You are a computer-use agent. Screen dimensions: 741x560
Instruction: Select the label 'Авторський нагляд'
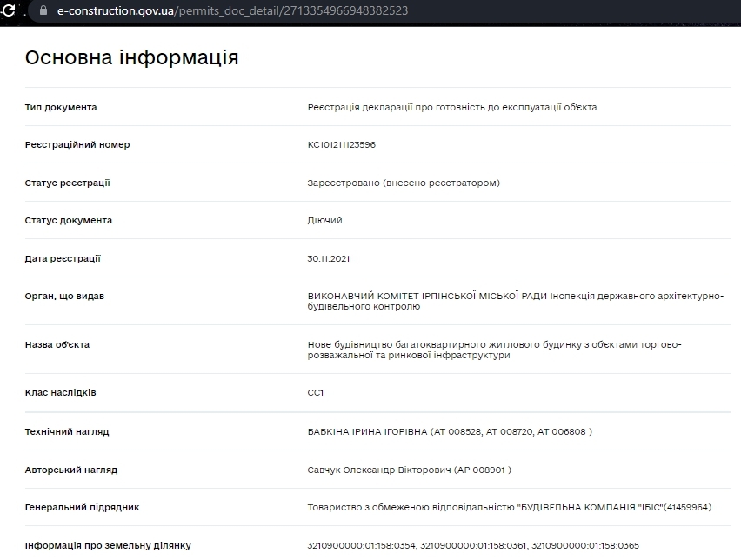point(71,470)
